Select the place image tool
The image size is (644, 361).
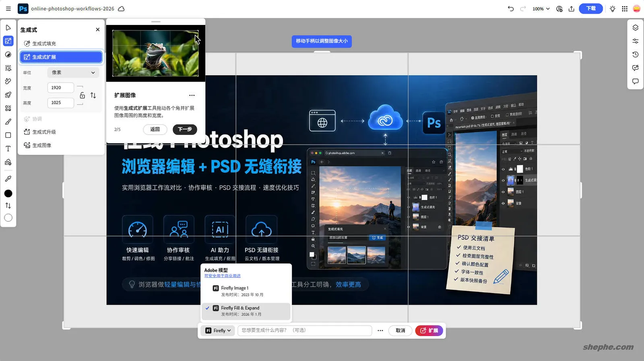(x=8, y=162)
